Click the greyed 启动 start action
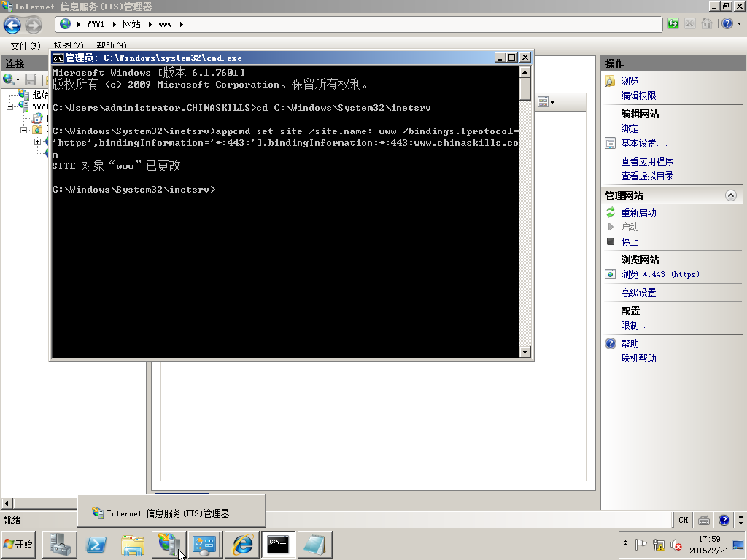The height and width of the screenshot is (560, 747). pos(630,227)
